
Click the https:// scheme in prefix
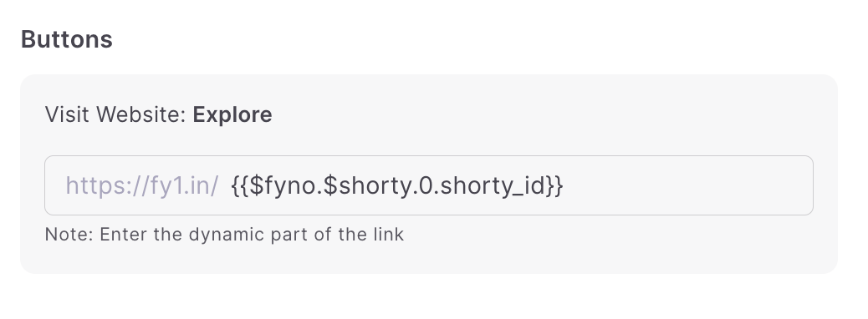click(x=107, y=185)
